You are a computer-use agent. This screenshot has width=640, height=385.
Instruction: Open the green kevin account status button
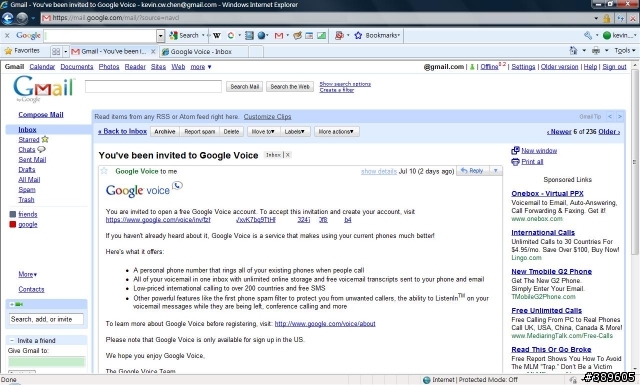click(x=619, y=36)
